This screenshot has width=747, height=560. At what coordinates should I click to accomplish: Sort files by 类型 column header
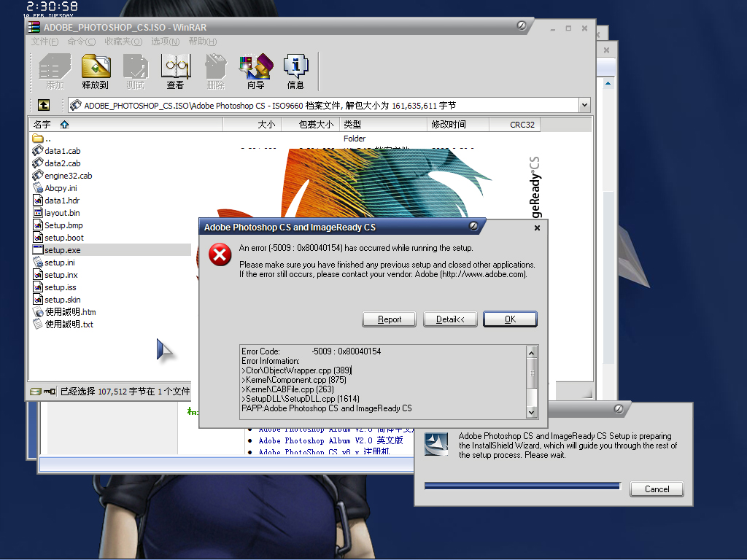coord(383,124)
